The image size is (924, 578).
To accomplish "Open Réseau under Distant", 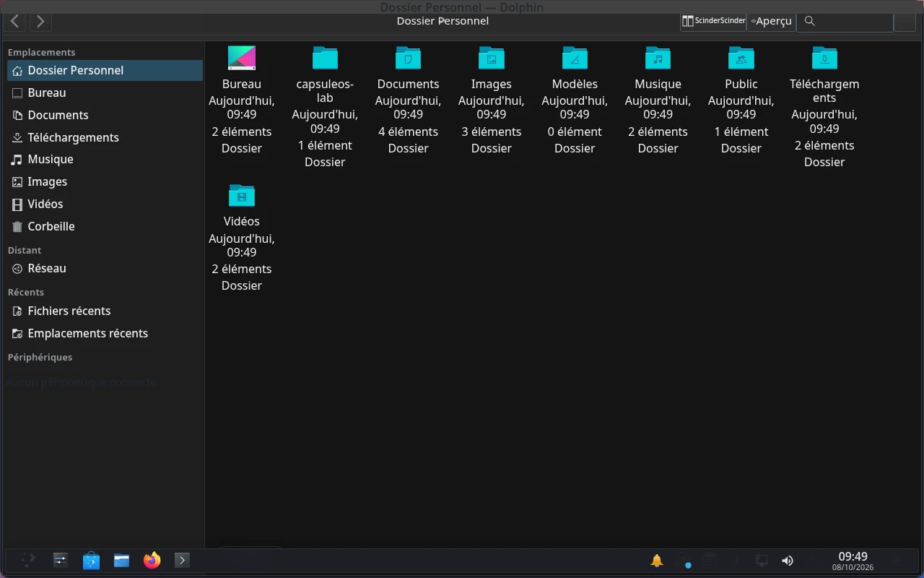I will point(105,268).
